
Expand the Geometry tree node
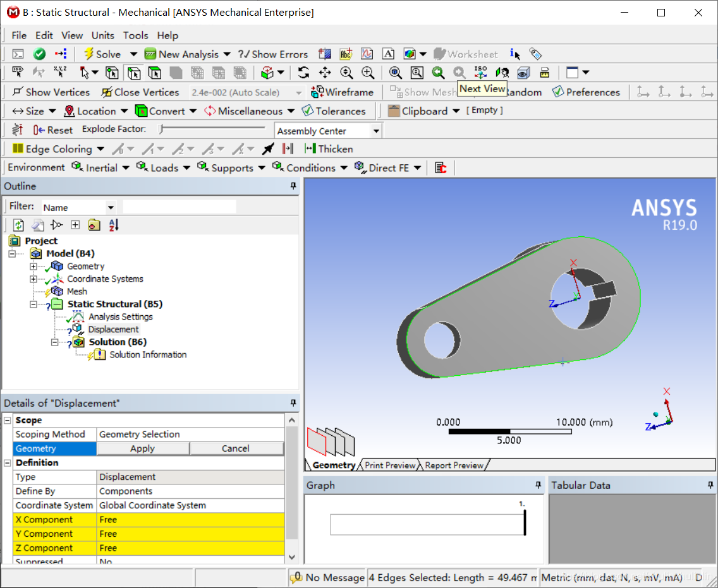click(33, 266)
